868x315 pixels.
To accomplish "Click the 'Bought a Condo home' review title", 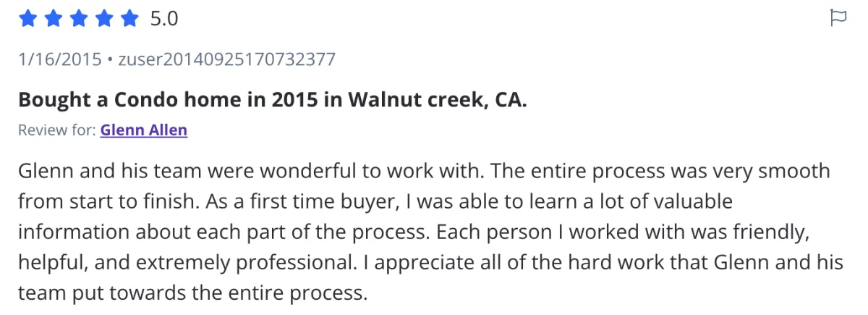I will pyautogui.click(x=273, y=99).
